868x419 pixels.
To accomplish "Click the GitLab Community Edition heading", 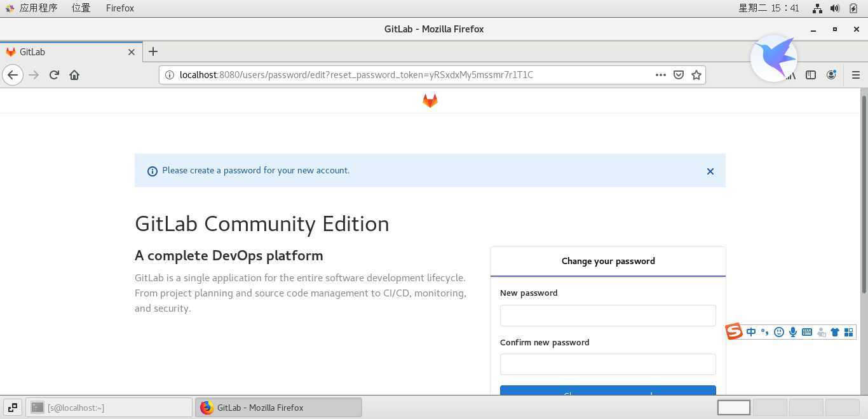I will [x=262, y=223].
